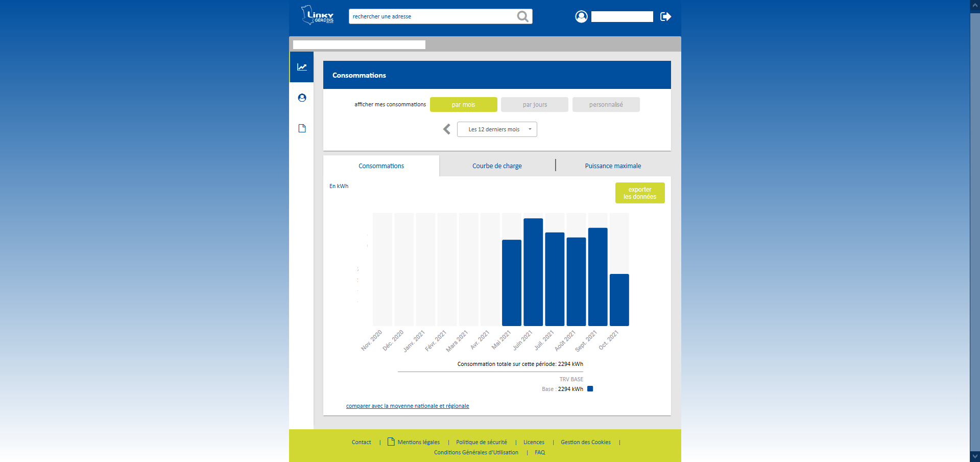Click the magnifier search icon
This screenshot has width=980, height=462.
click(x=522, y=16)
